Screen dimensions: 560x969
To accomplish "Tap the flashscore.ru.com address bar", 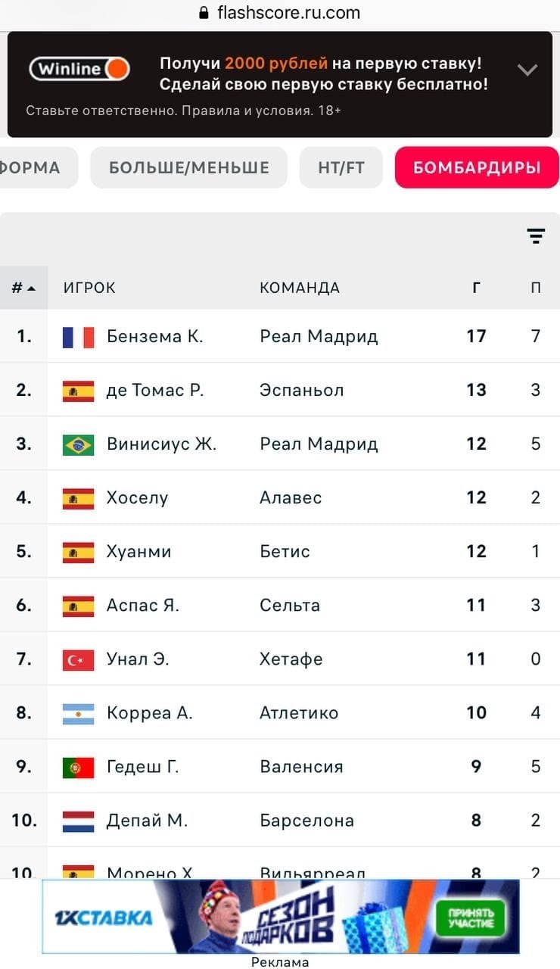I will (288, 13).
